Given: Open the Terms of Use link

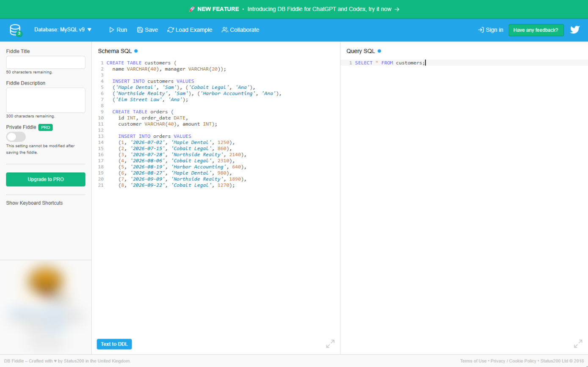Looking at the screenshot, I should 473,361.
